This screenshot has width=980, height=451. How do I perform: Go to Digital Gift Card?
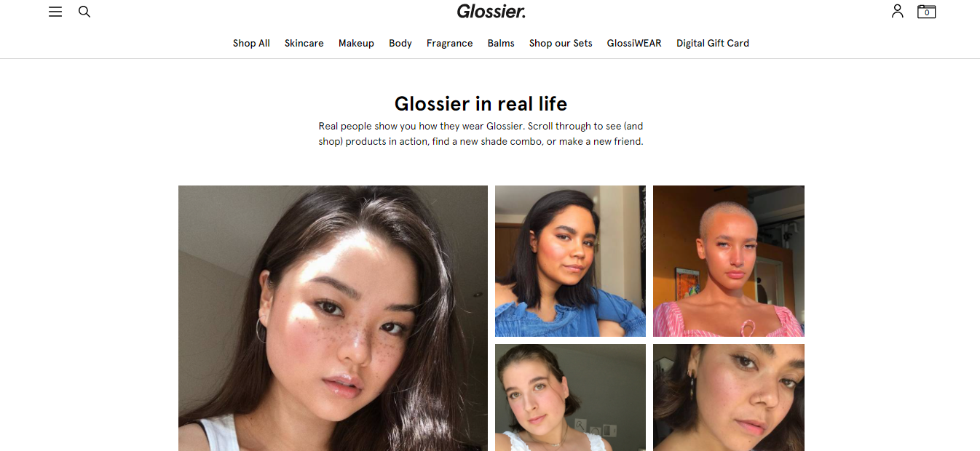713,43
